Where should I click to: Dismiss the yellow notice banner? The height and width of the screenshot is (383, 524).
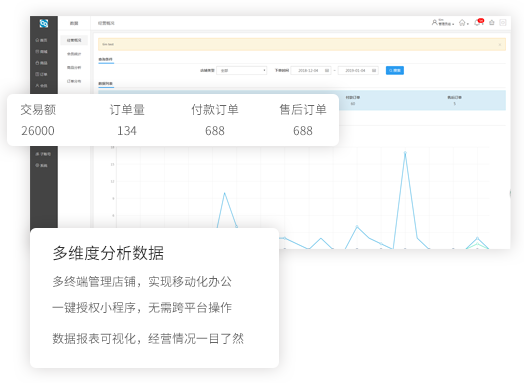click(x=500, y=44)
